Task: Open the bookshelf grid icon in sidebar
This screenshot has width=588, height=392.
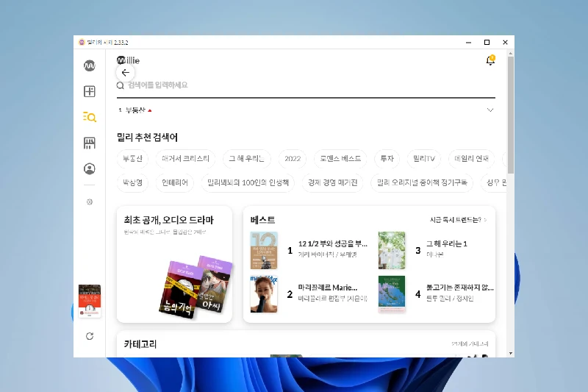Action: (89, 91)
